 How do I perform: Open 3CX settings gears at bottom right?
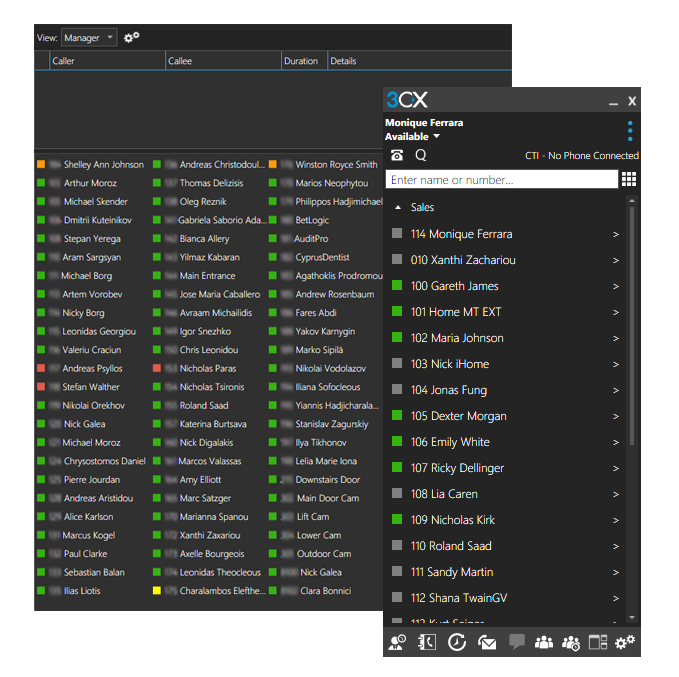625,643
